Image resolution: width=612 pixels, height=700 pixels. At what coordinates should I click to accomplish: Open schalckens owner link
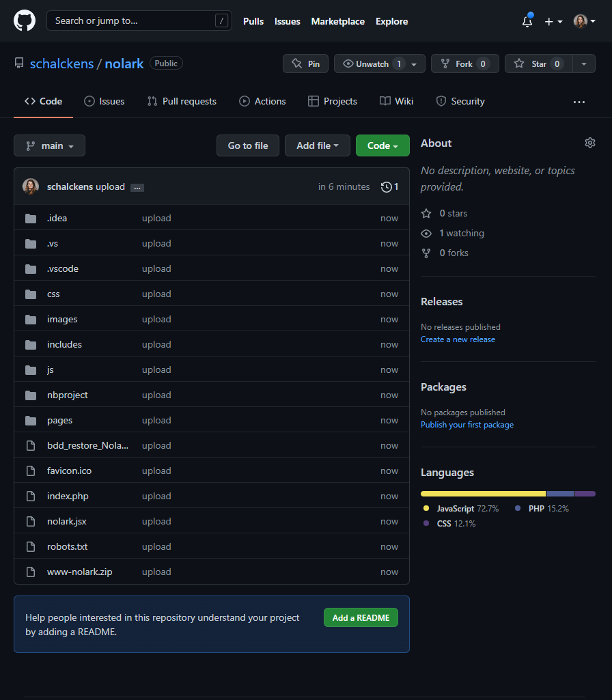61,64
